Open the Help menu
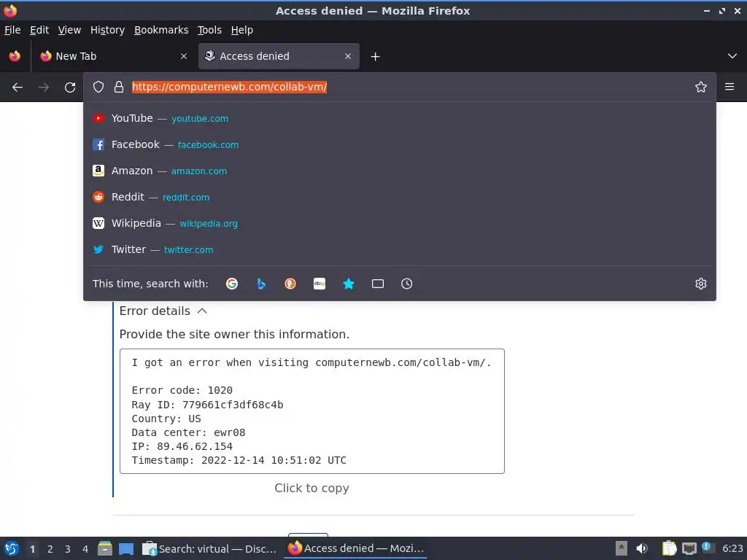This screenshot has height=560, width=747. pyautogui.click(x=242, y=30)
